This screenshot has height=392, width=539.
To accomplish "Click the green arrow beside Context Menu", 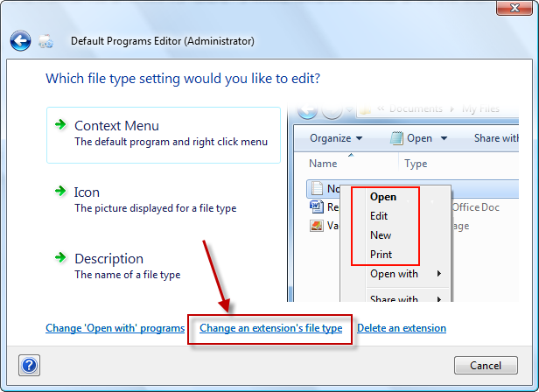I will click(60, 124).
